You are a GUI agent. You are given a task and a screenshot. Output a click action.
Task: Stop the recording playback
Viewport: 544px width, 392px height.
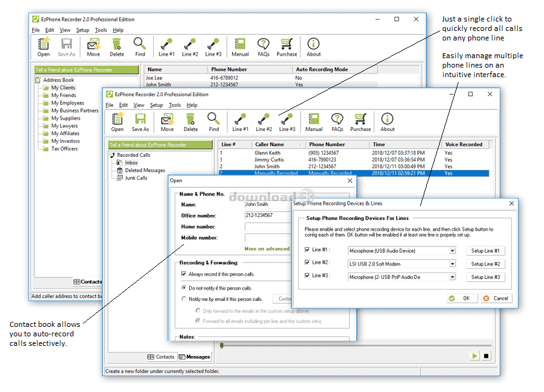pyautogui.click(x=486, y=356)
